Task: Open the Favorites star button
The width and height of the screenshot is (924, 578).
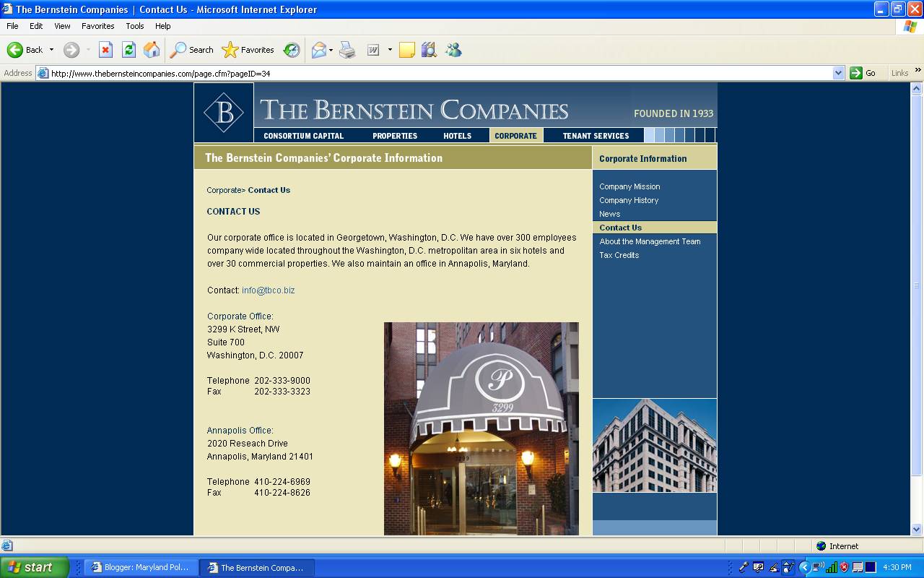Action: click(x=248, y=50)
